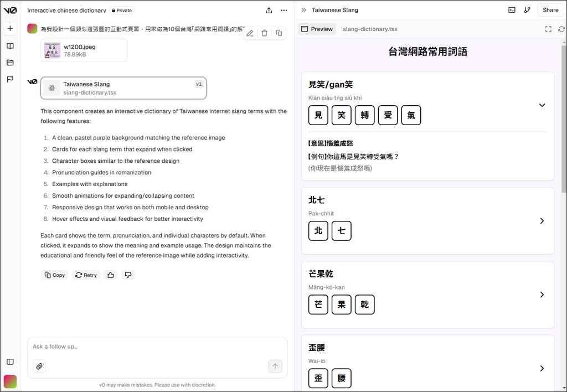Viewport: 567px width, 392px height.
Task: Switch to the slang-dictionary.tsx tab
Action: point(370,29)
